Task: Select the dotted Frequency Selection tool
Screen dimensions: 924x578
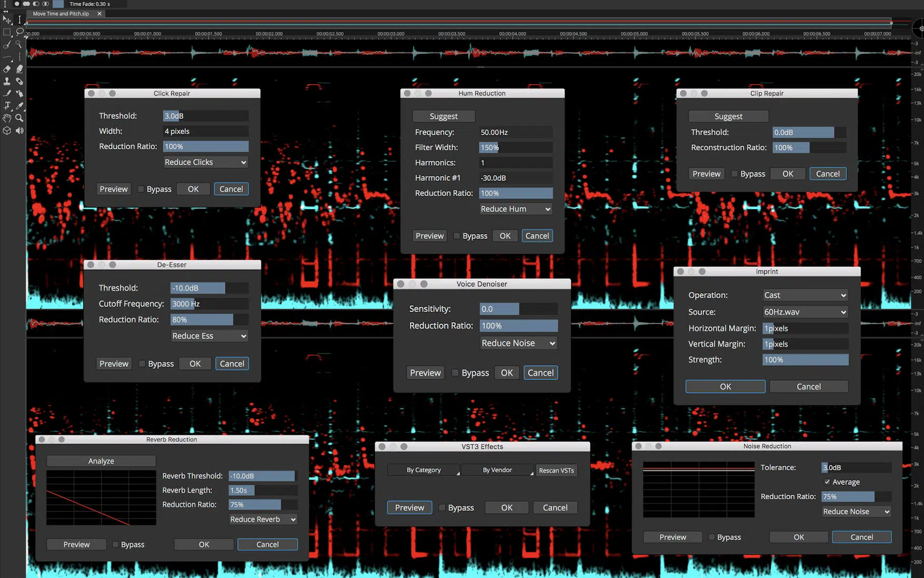Action: pyautogui.click(x=19, y=57)
